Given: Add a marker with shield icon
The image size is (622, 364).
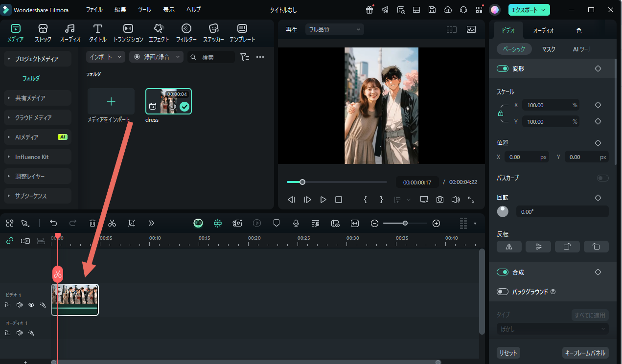Looking at the screenshot, I should [276, 223].
